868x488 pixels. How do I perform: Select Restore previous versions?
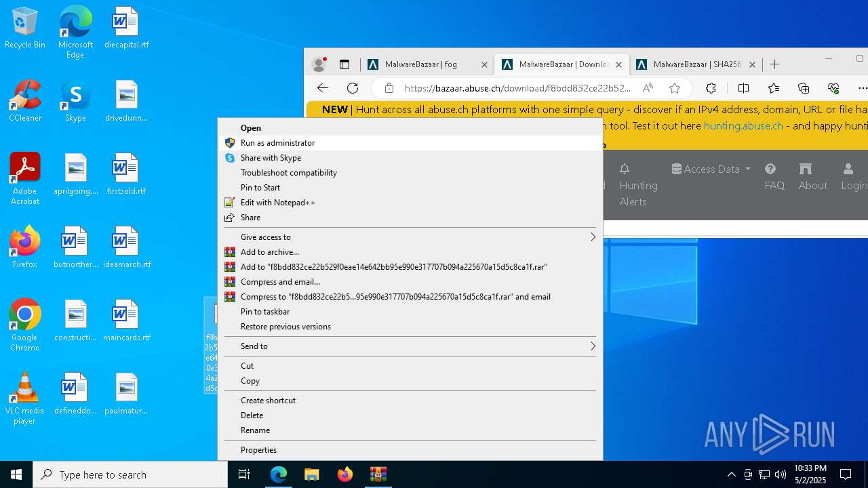[410, 327]
